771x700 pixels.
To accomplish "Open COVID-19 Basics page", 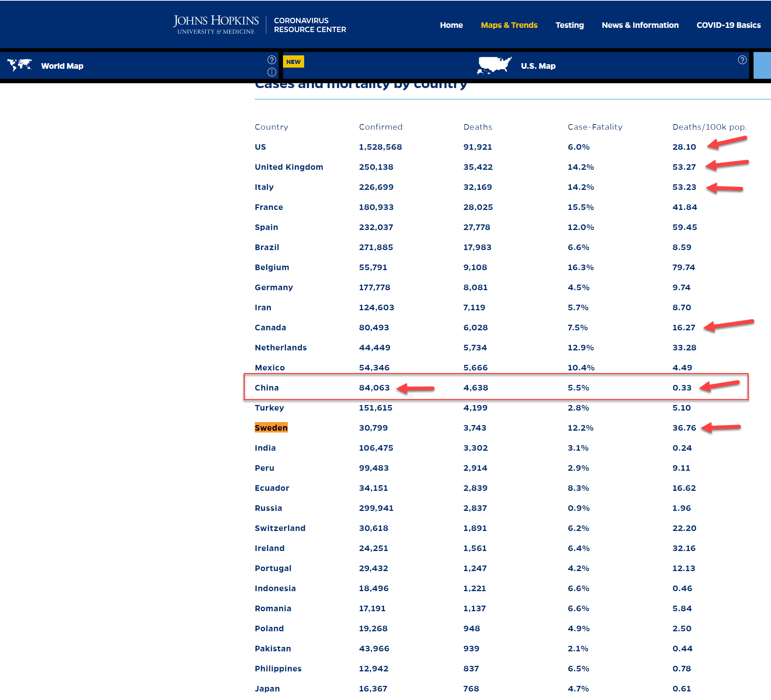I will [728, 25].
